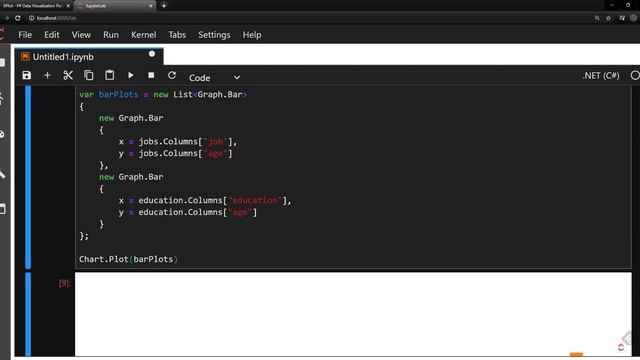Run the selected cell with the play icon
Image resolution: width=640 pixels, height=360 pixels.
tap(131, 76)
